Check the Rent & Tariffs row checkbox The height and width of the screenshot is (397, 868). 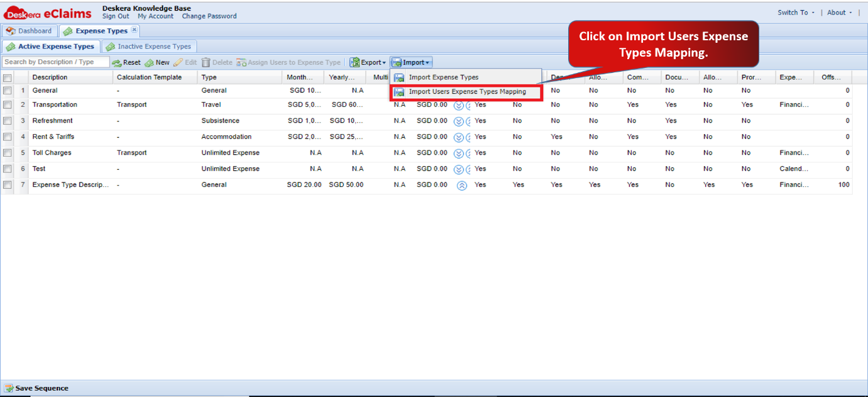point(7,137)
